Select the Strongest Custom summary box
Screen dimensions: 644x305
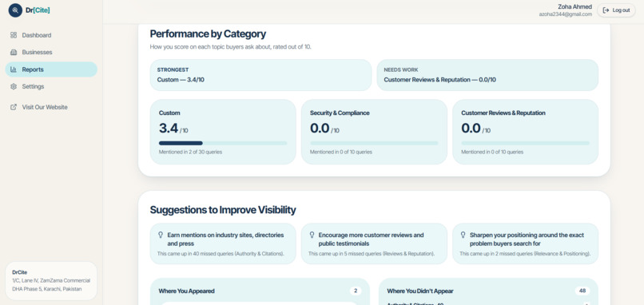coord(260,75)
